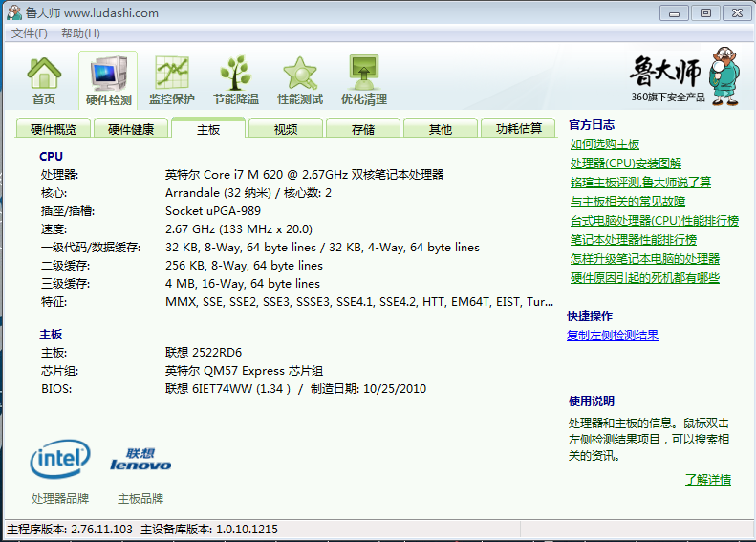This screenshot has height=542, width=756.
Task: Switch to the 硬件概览 tab
Action: (x=53, y=129)
